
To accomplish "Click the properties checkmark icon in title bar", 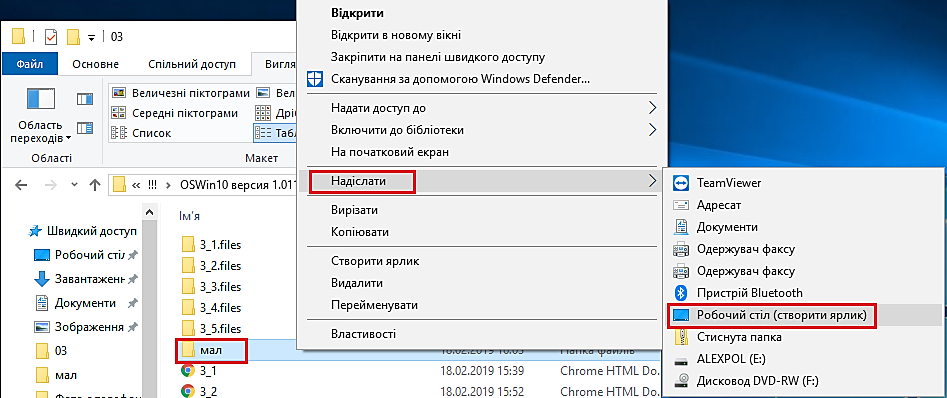I will 51,36.
